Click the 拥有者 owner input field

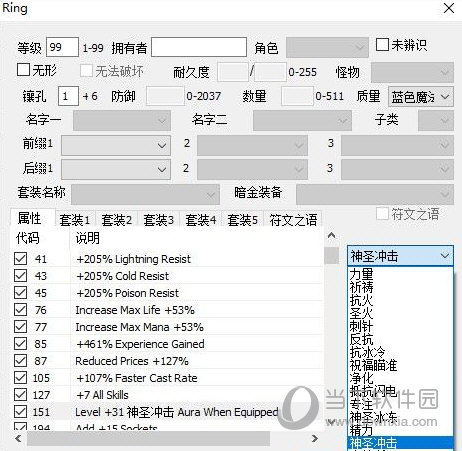[x=199, y=47]
